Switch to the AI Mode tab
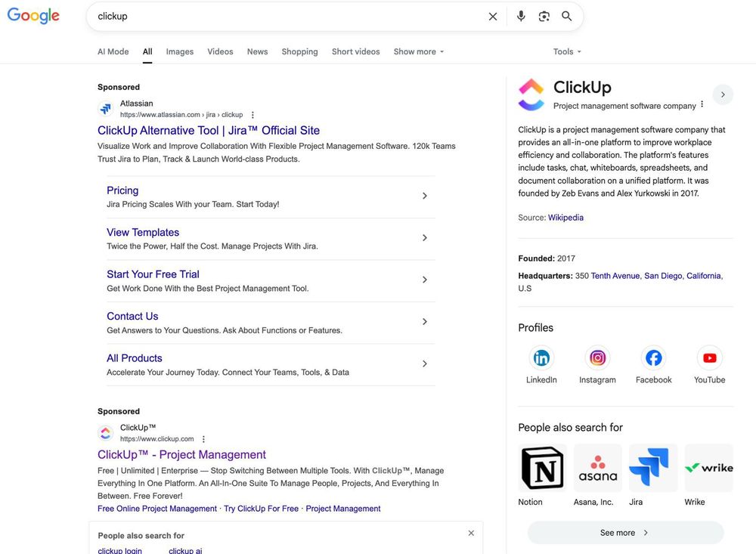Image resolution: width=756 pixels, height=554 pixels. coord(113,51)
